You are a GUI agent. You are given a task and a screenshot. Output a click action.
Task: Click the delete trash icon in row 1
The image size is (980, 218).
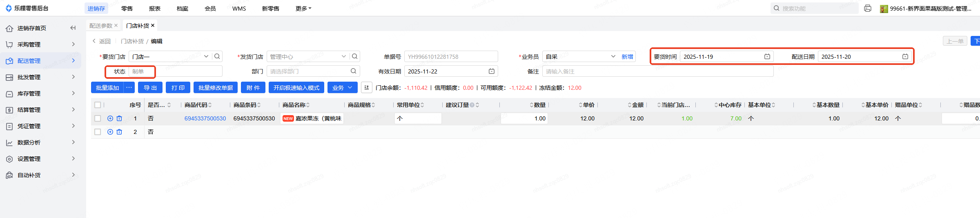point(119,118)
